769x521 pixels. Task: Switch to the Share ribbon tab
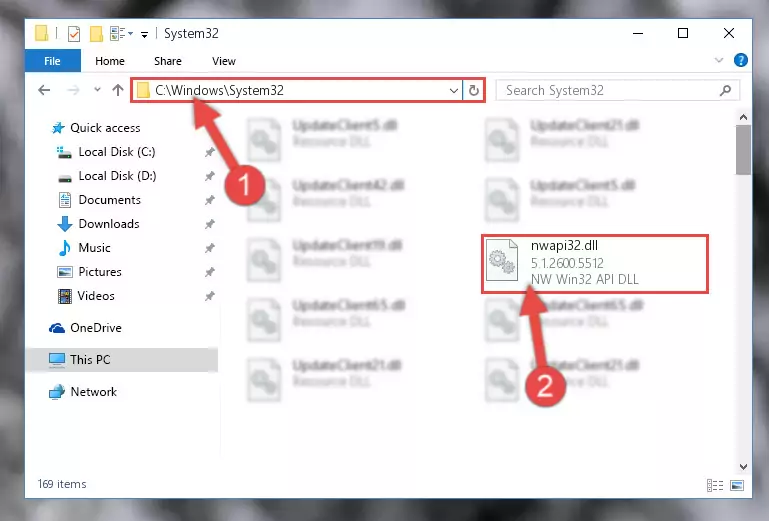tap(168, 61)
